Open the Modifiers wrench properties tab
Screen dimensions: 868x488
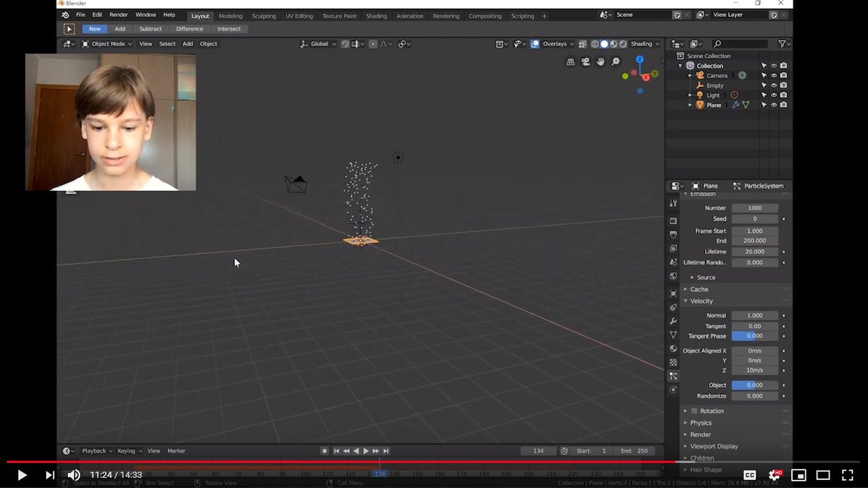click(673, 321)
